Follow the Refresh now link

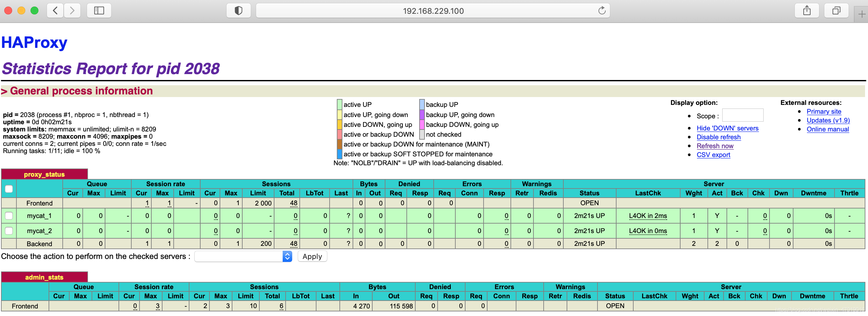[x=715, y=146]
